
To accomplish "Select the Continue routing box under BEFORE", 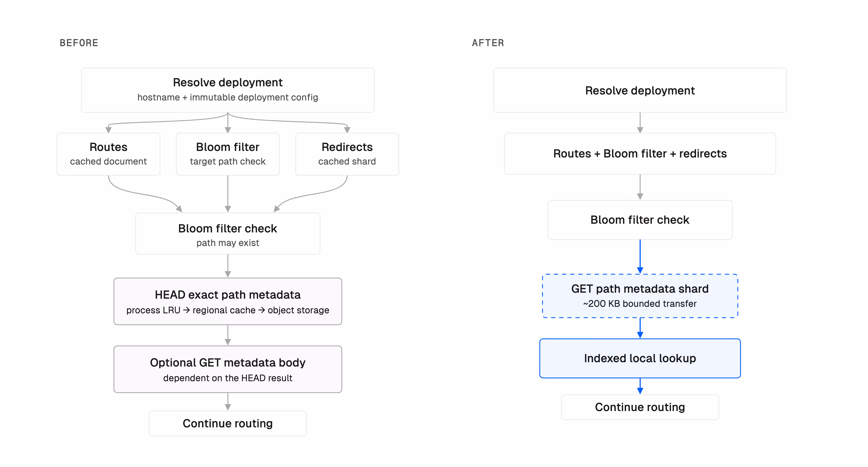I will point(228,423).
